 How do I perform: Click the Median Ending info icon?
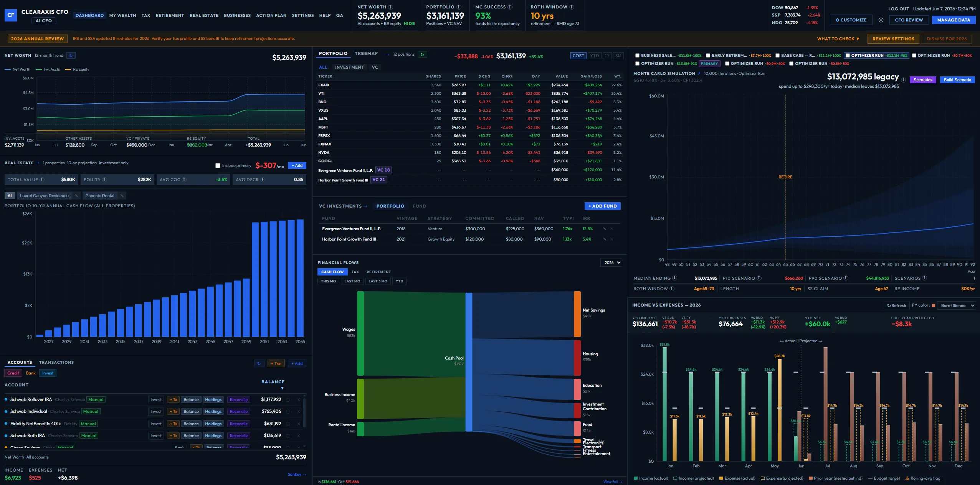(x=675, y=278)
